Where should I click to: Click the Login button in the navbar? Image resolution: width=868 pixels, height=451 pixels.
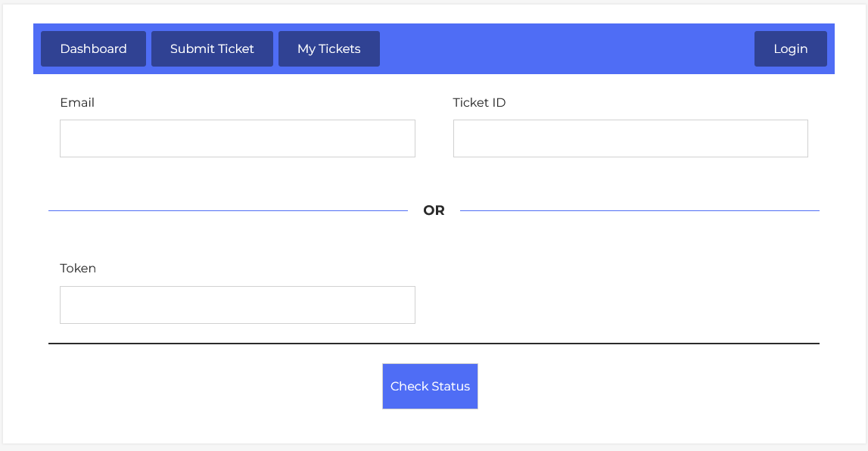click(x=790, y=48)
